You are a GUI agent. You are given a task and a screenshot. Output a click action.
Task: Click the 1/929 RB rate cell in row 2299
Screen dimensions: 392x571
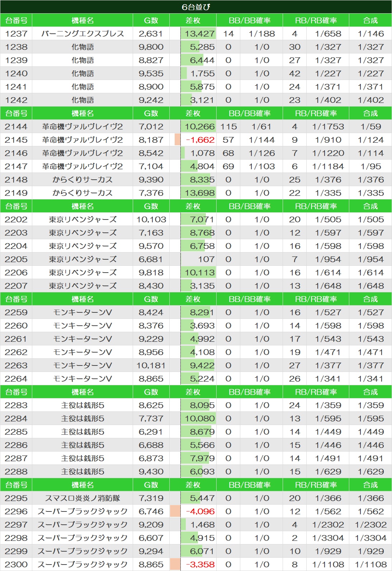pyautogui.click(x=328, y=551)
